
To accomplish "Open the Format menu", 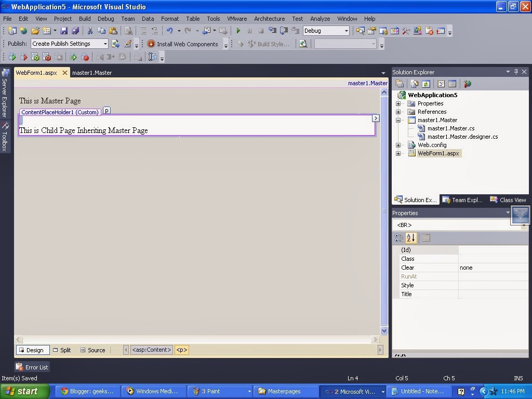I will pyautogui.click(x=170, y=19).
